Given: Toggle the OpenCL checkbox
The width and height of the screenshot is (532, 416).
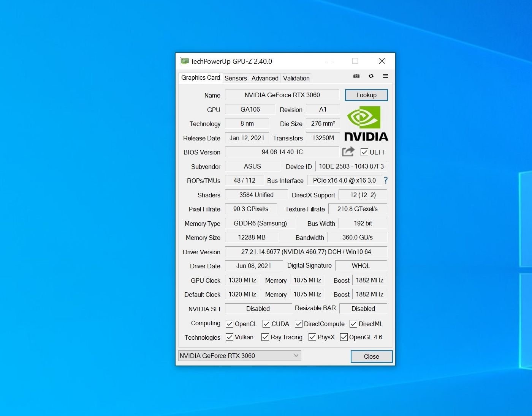Looking at the screenshot, I should point(230,324).
